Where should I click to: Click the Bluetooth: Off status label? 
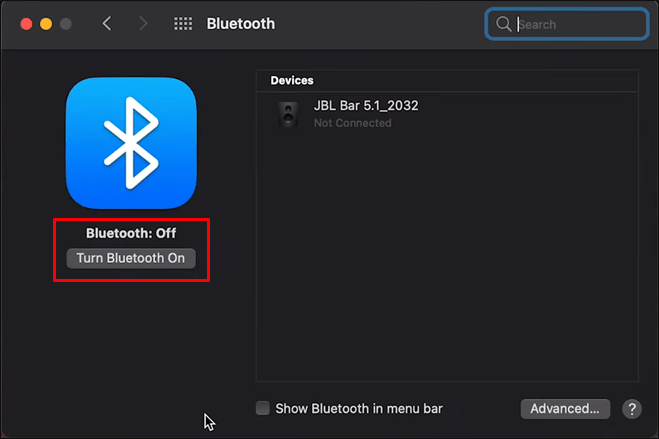(131, 233)
